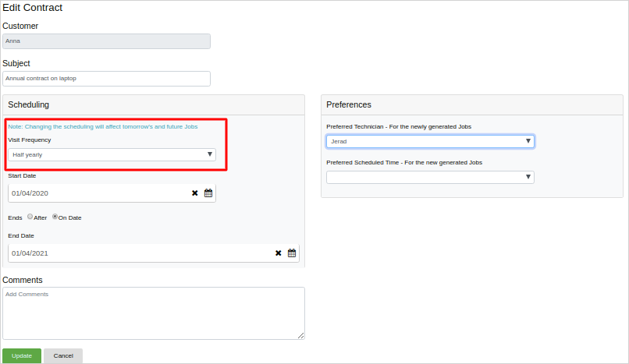Click the 'Preferences' panel heading

[x=349, y=104]
